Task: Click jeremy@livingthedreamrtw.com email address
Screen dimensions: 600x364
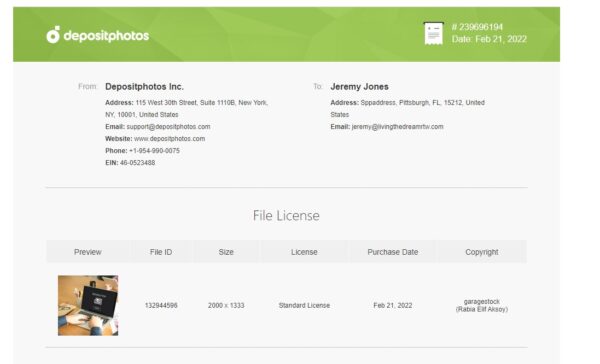Action: 397,127
